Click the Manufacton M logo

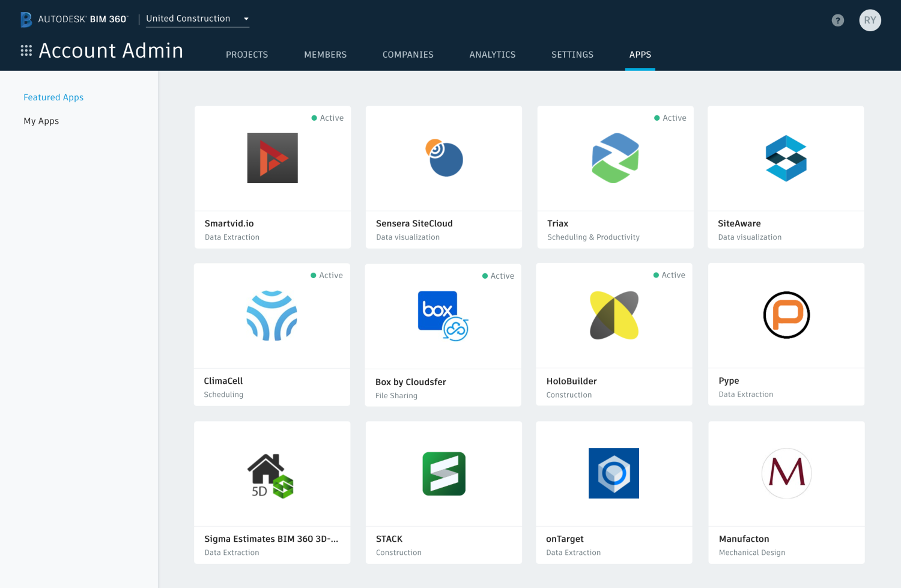click(787, 473)
